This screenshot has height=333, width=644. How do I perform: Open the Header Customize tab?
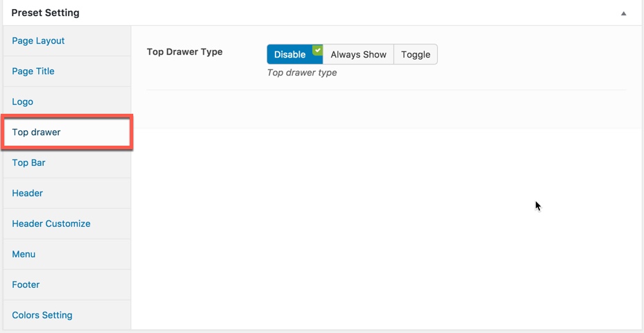67,224
